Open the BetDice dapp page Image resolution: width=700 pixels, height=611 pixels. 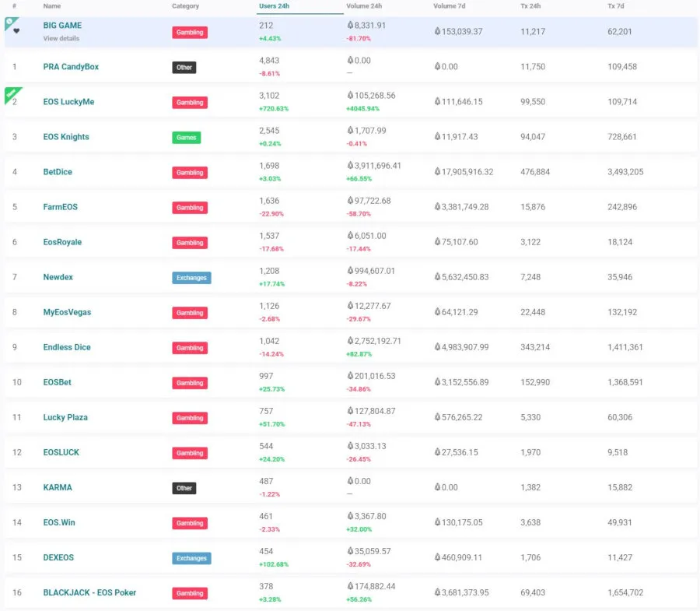58,172
